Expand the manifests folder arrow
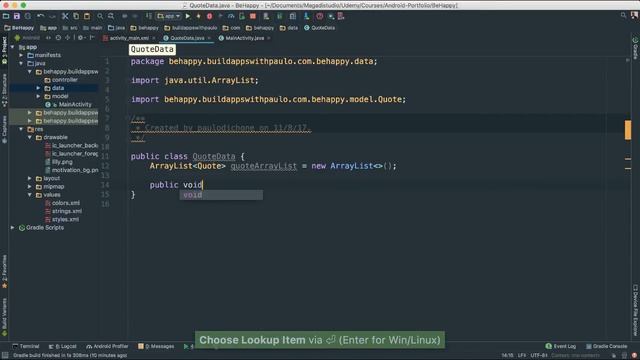Viewport: 640px width, 360px height. point(21,55)
